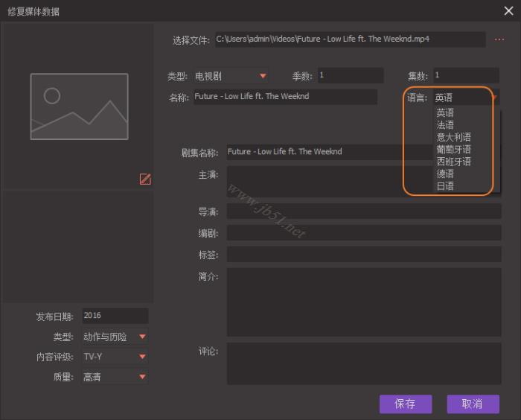Select 西班牙语 in the language list
This screenshot has width=521, height=420.
(453, 162)
